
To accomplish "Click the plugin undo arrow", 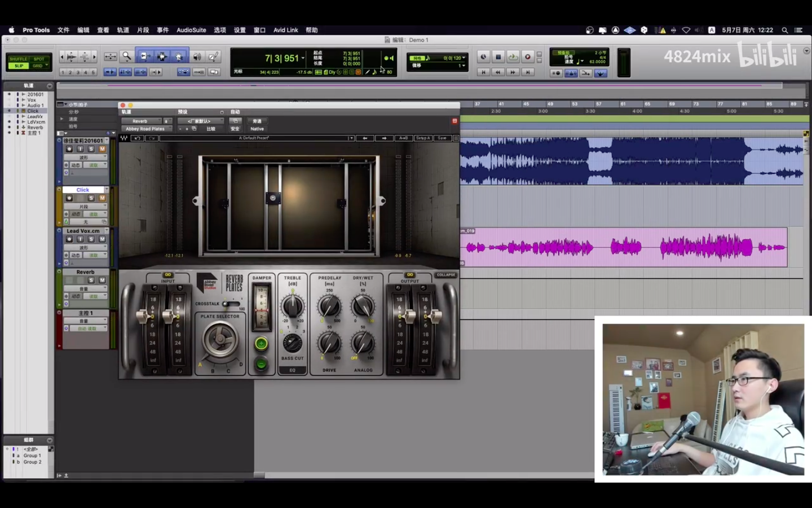I will [x=137, y=138].
